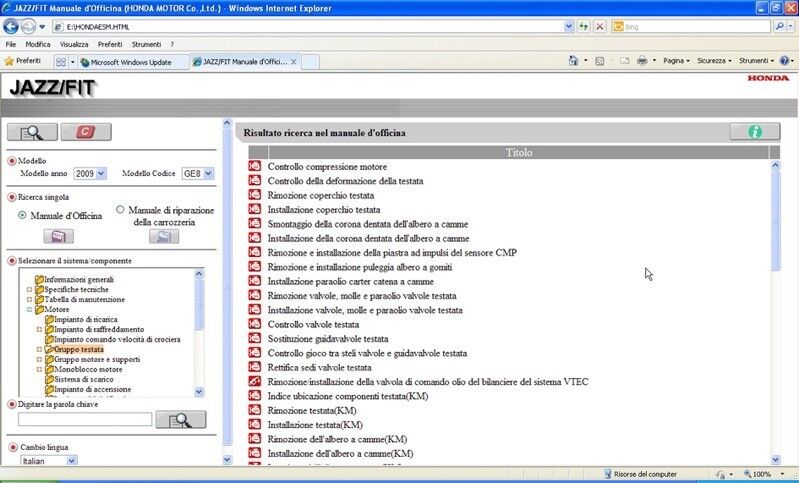Screen dimensions: 799x483
Task: Click the red clear 'C' button
Action: [x=86, y=132]
